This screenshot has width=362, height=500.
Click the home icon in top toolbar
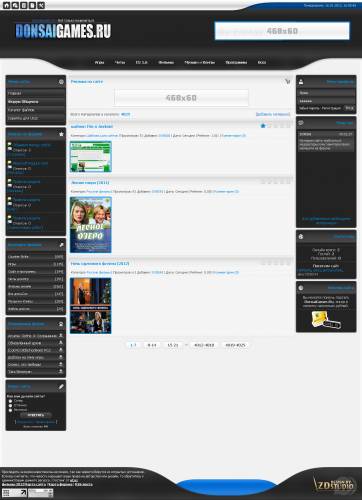click(6, 5)
